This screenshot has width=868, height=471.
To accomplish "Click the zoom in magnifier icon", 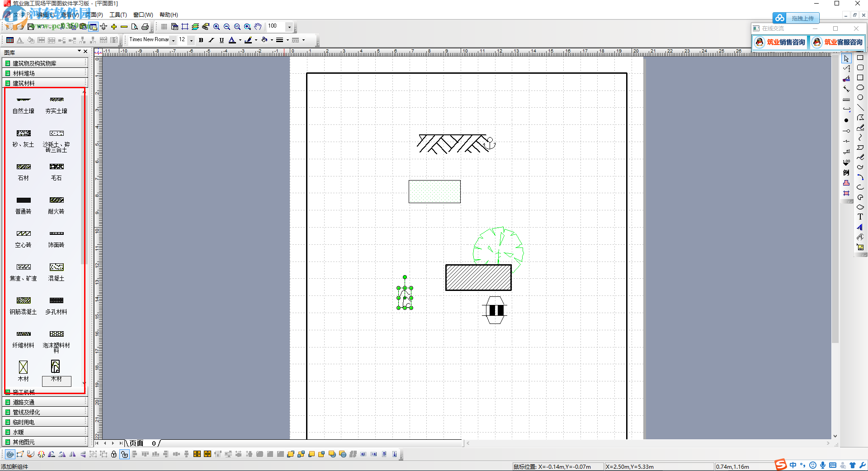I will (217, 27).
